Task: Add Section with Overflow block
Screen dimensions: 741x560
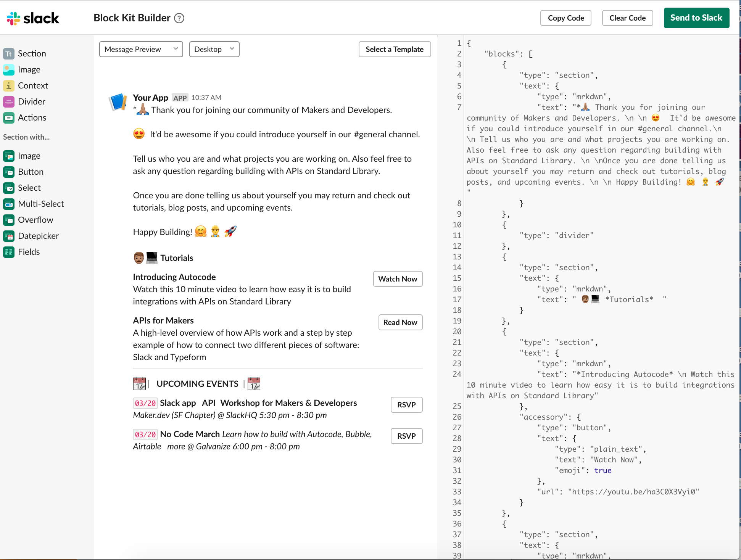Action: point(35,220)
